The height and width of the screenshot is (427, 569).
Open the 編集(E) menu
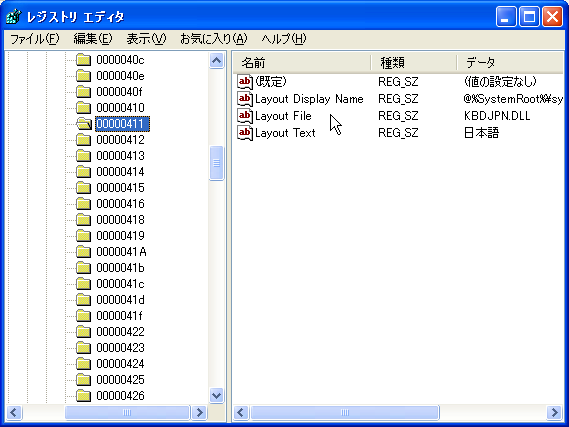[x=93, y=39]
